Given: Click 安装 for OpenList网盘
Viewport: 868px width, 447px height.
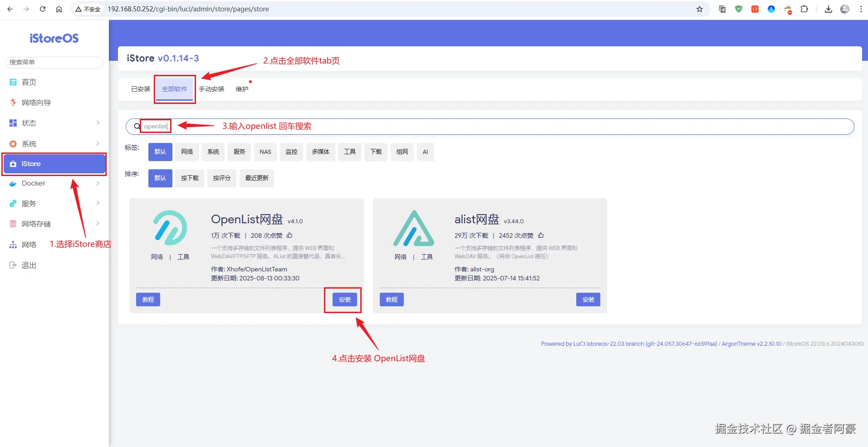Looking at the screenshot, I should (x=345, y=300).
